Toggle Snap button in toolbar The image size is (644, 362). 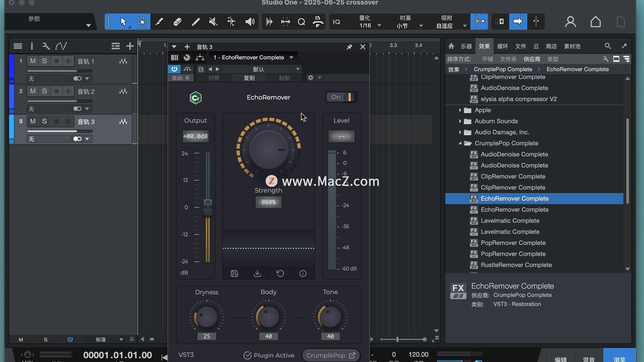point(479,22)
